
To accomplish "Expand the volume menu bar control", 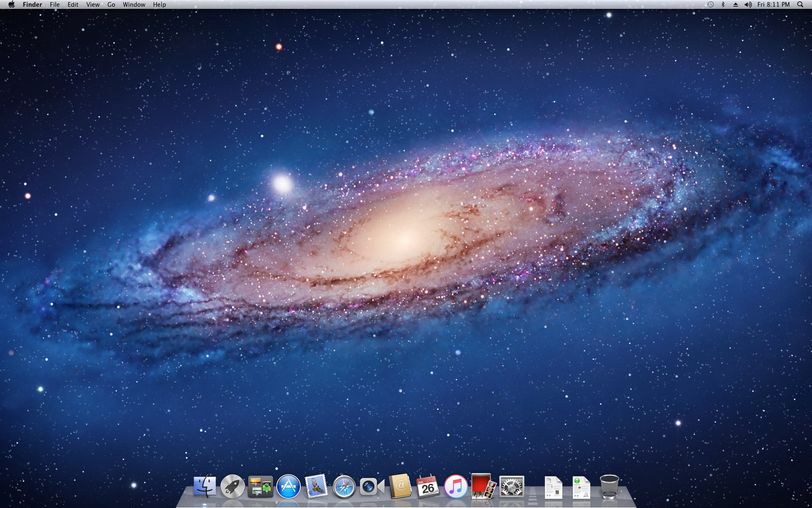I will click(748, 5).
